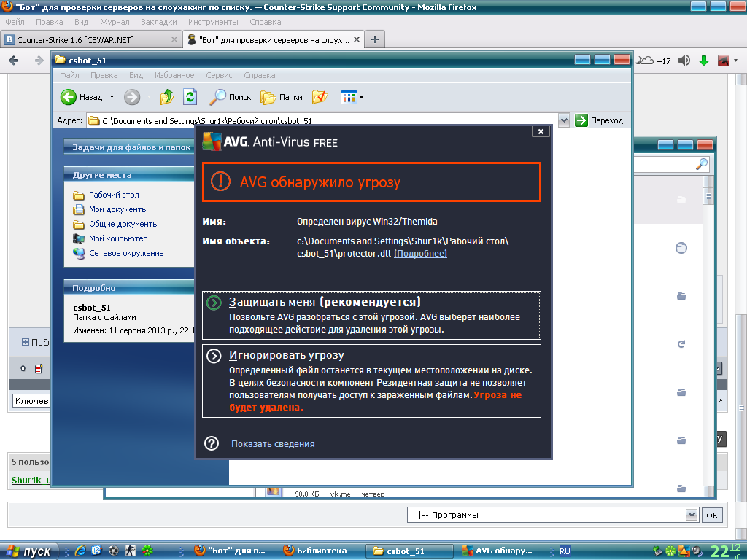Click the AVG question mark help icon

tap(211, 443)
